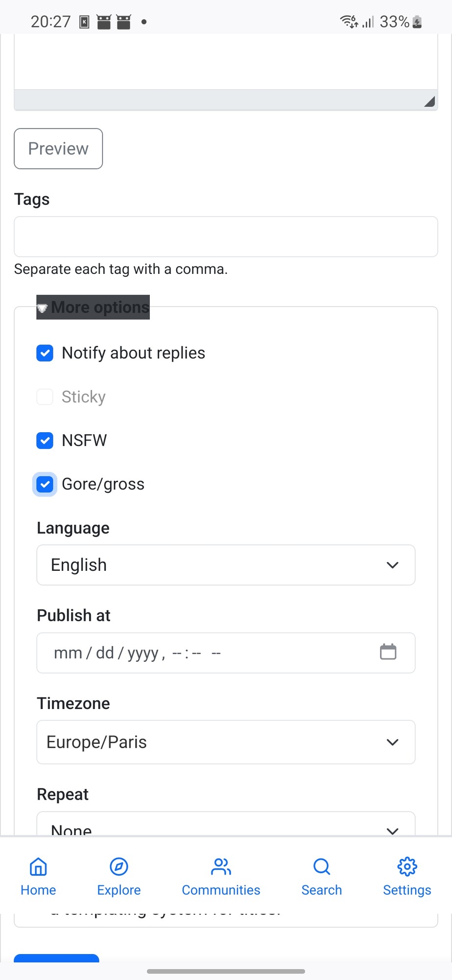Tap the battery icon in status bar

pos(417,22)
